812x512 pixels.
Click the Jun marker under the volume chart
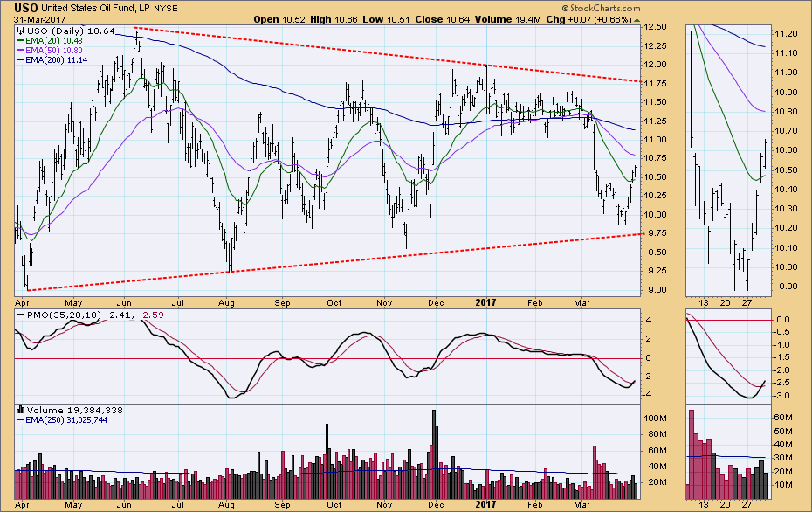coord(124,505)
